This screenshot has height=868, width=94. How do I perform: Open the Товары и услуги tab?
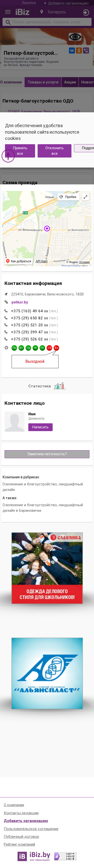[43, 82]
